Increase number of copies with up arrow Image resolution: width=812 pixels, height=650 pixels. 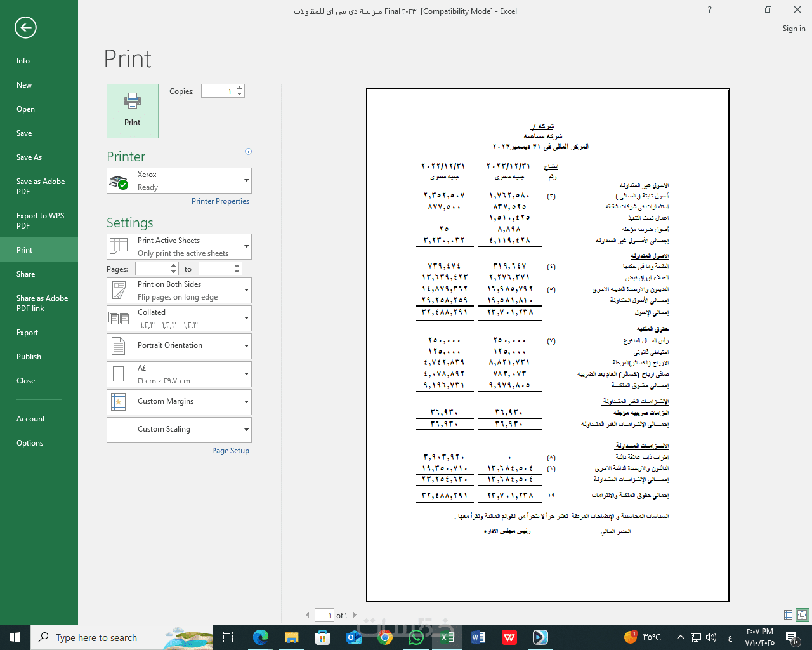[240, 88]
